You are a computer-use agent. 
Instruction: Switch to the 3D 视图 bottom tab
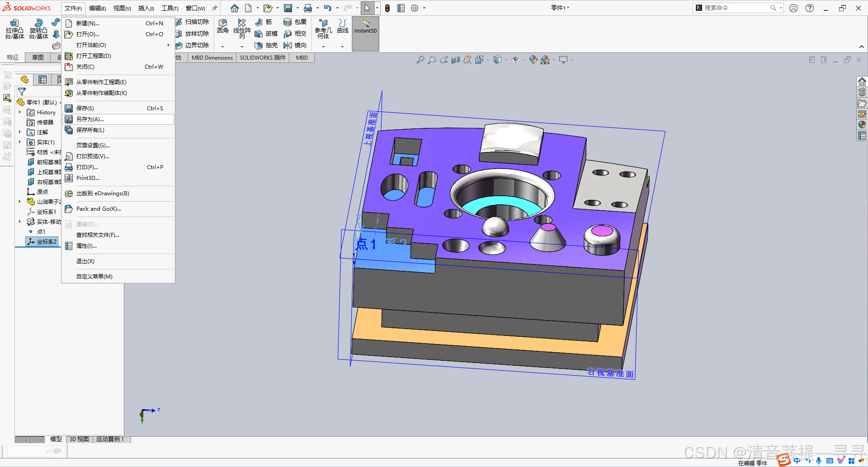click(x=79, y=439)
